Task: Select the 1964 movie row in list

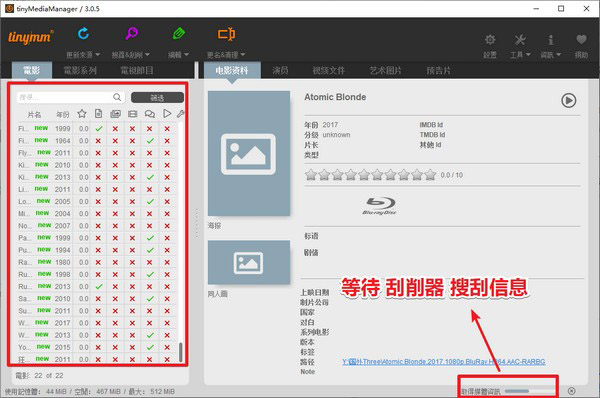Action: pyautogui.click(x=96, y=141)
